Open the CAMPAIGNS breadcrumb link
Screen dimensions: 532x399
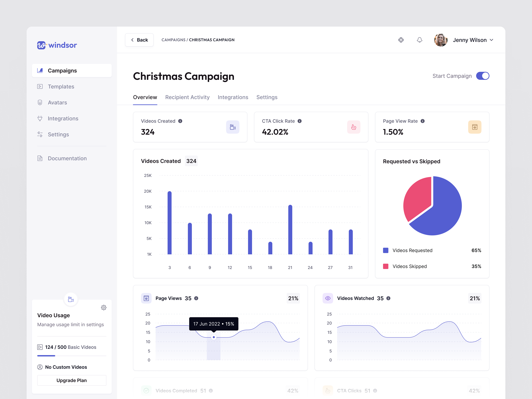[x=173, y=40]
